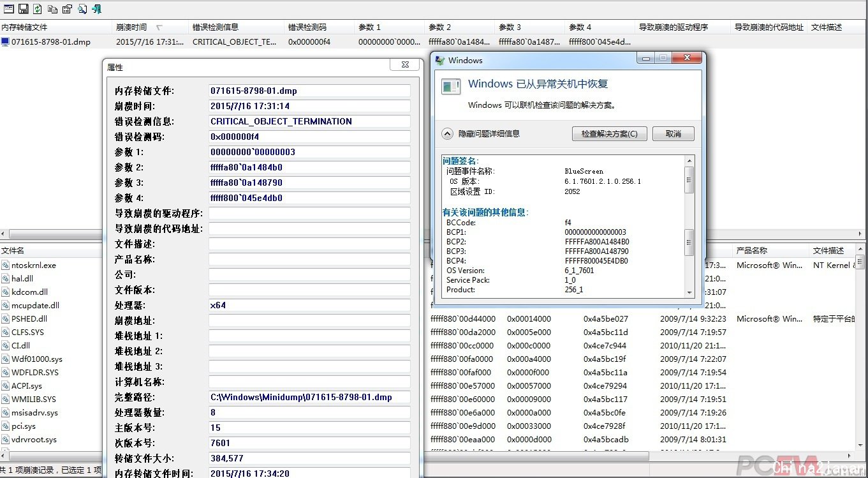
Task: Click the 参数 1 field in 属性 dialog
Action: (310, 152)
